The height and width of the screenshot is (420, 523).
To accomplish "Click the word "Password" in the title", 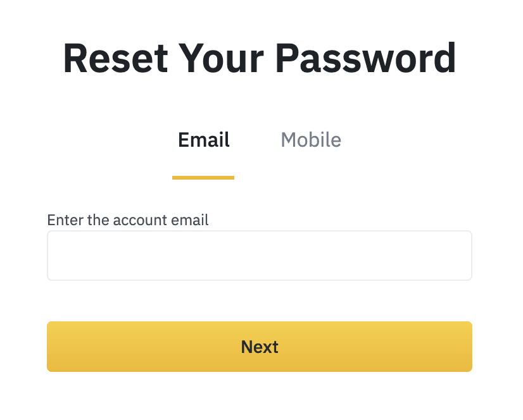I will coord(366,58).
